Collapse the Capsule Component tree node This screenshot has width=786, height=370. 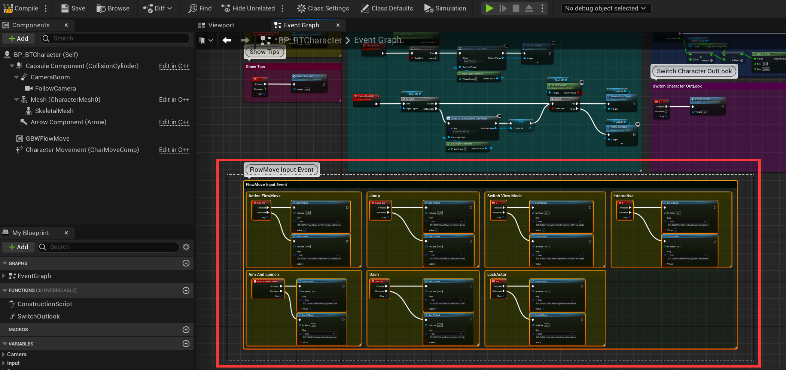pos(13,66)
